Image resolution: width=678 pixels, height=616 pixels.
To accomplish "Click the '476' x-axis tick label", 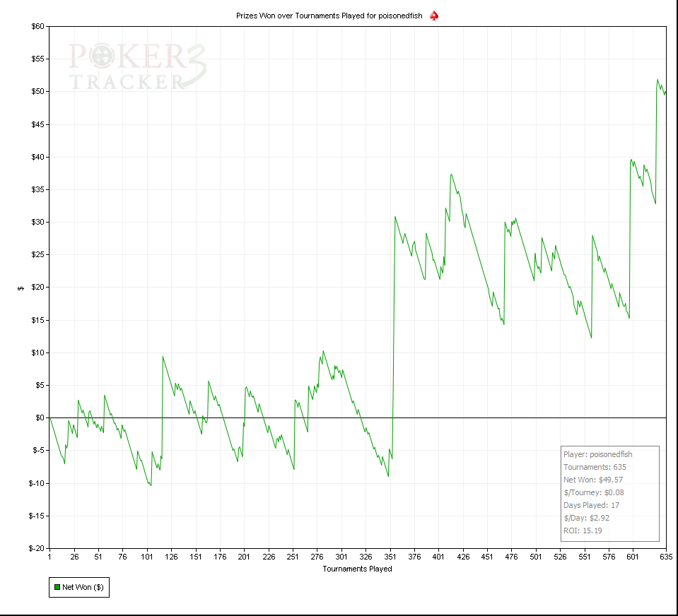I will (x=511, y=557).
